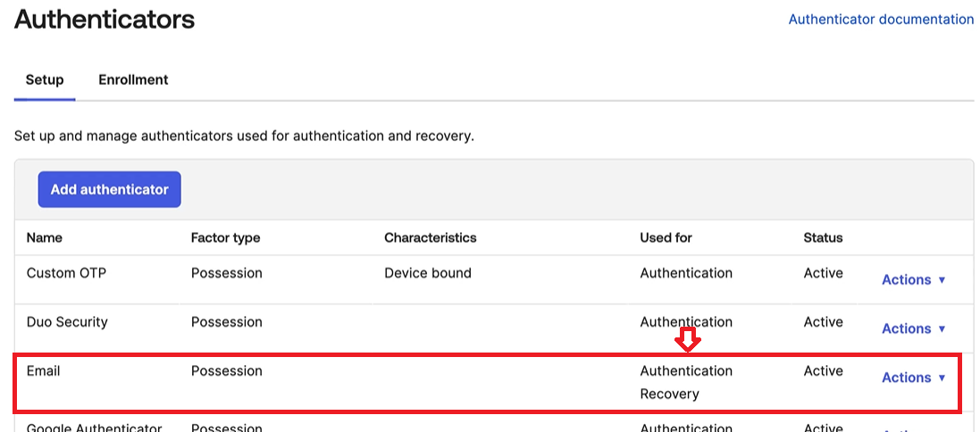
Task: Click the Characteristics column header
Action: coord(431,237)
